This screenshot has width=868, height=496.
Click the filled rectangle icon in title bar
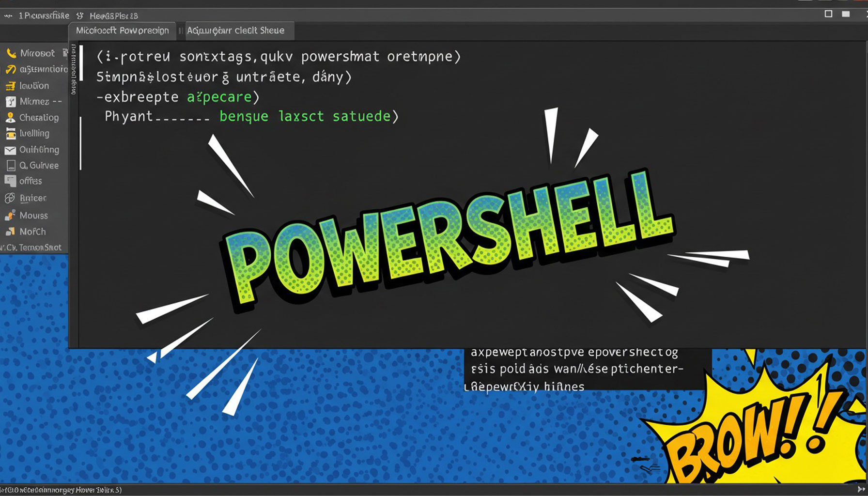click(846, 14)
